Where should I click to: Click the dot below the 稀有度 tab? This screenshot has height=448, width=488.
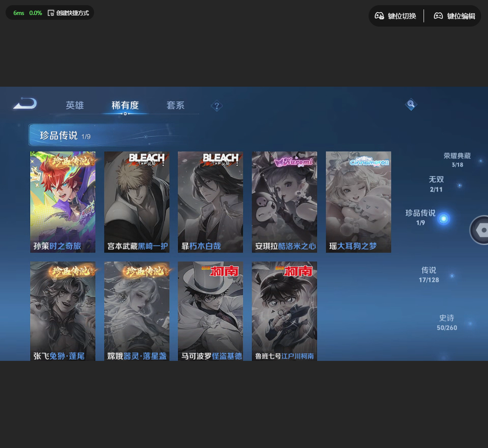125,114
